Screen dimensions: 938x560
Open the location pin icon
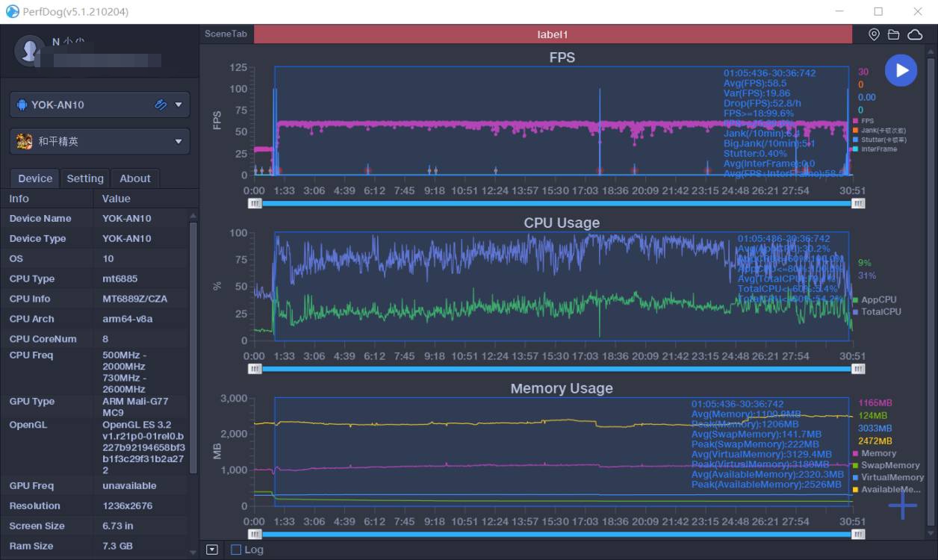pyautogui.click(x=874, y=34)
